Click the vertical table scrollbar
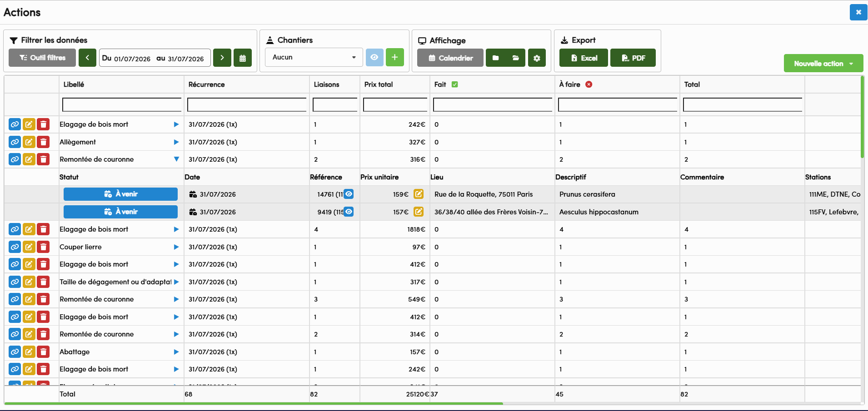 pos(862,117)
